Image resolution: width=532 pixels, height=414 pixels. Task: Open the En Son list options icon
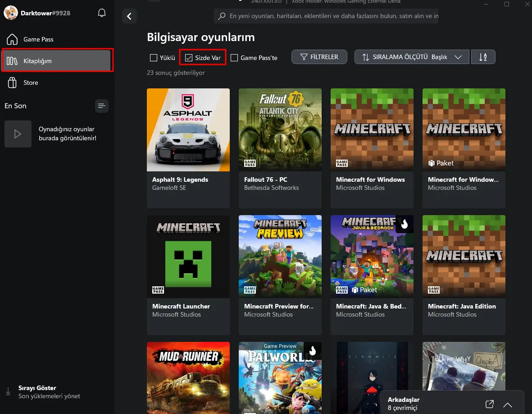tap(101, 106)
